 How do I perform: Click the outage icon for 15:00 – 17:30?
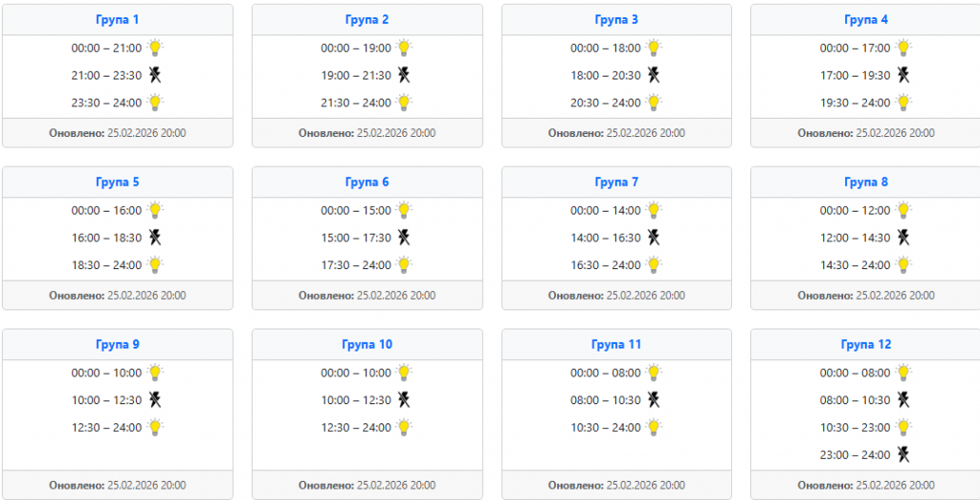[x=405, y=238]
